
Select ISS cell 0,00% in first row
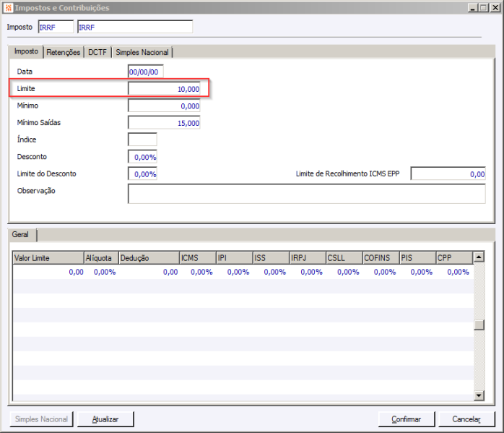click(271, 272)
